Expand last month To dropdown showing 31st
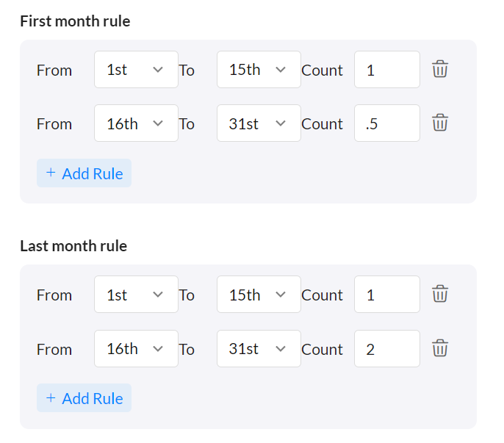 coord(259,348)
